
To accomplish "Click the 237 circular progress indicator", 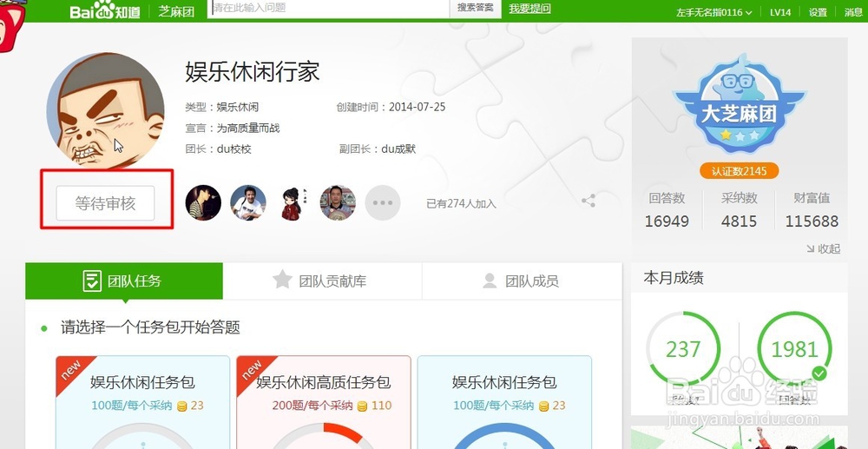I will pyautogui.click(x=683, y=349).
